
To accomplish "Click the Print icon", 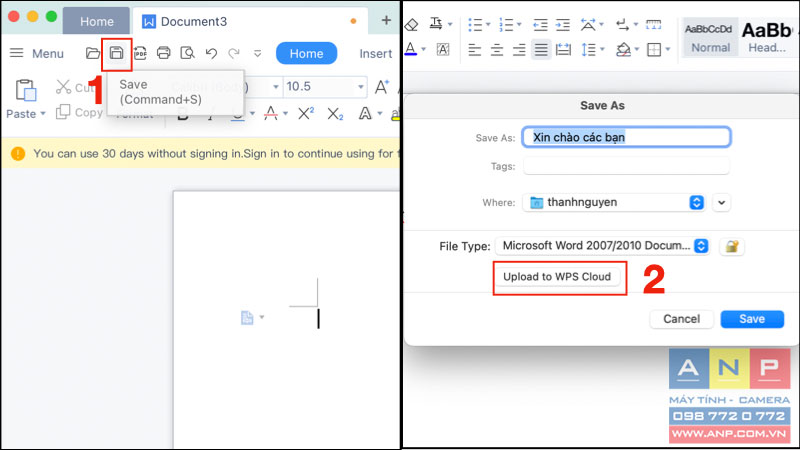I will 163,53.
